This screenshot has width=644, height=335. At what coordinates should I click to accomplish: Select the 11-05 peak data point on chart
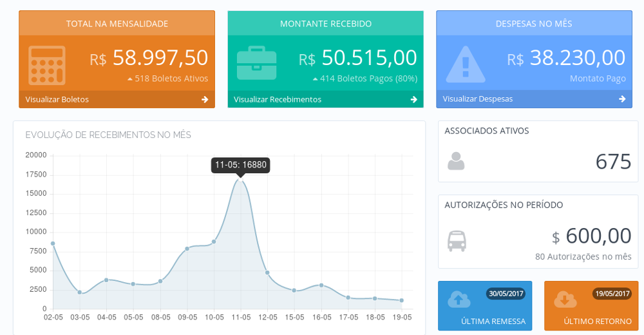(x=241, y=180)
